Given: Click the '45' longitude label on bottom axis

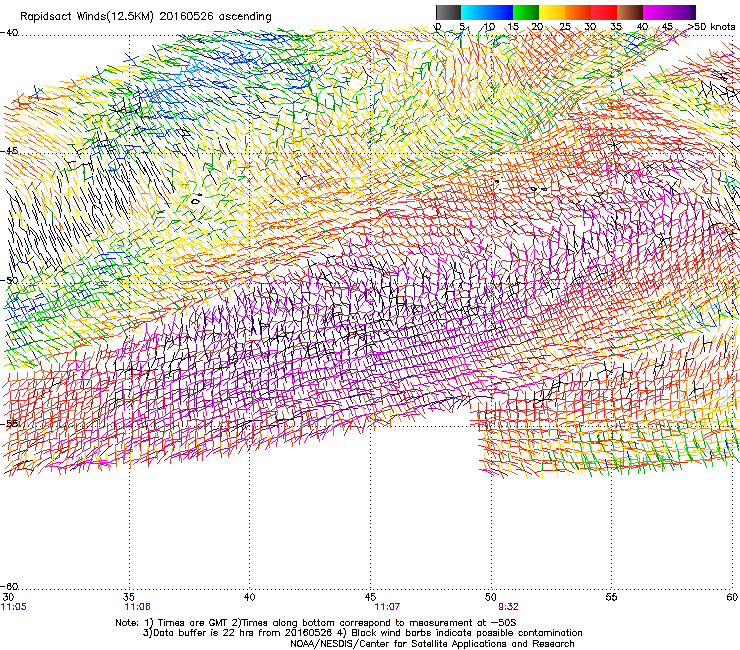Looking at the screenshot, I should tap(370, 597).
